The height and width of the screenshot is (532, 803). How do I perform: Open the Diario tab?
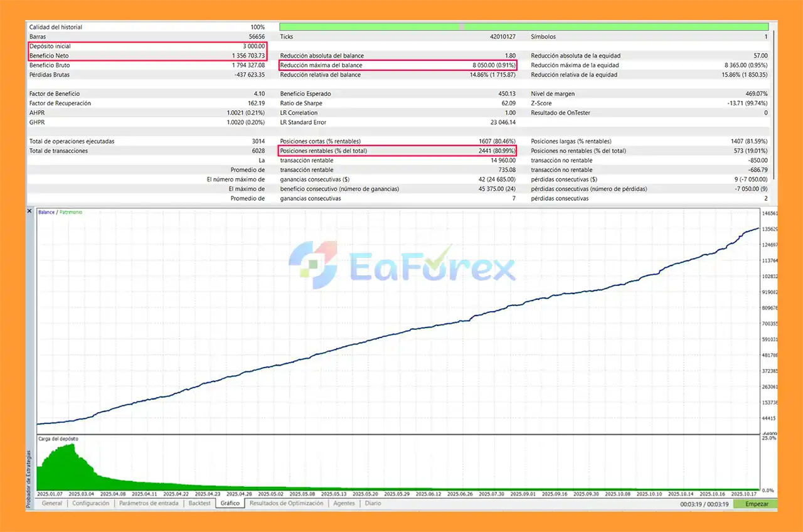pyautogui.click(x=373, y=503)
